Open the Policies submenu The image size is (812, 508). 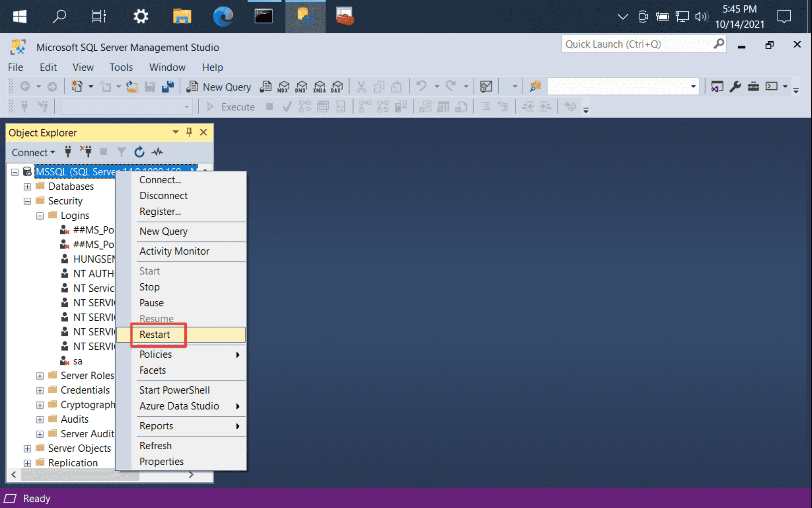(181, 354)
